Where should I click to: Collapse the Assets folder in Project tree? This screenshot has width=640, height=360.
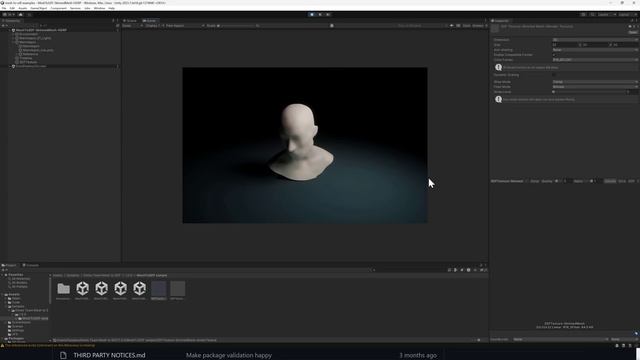click(2, 294)
